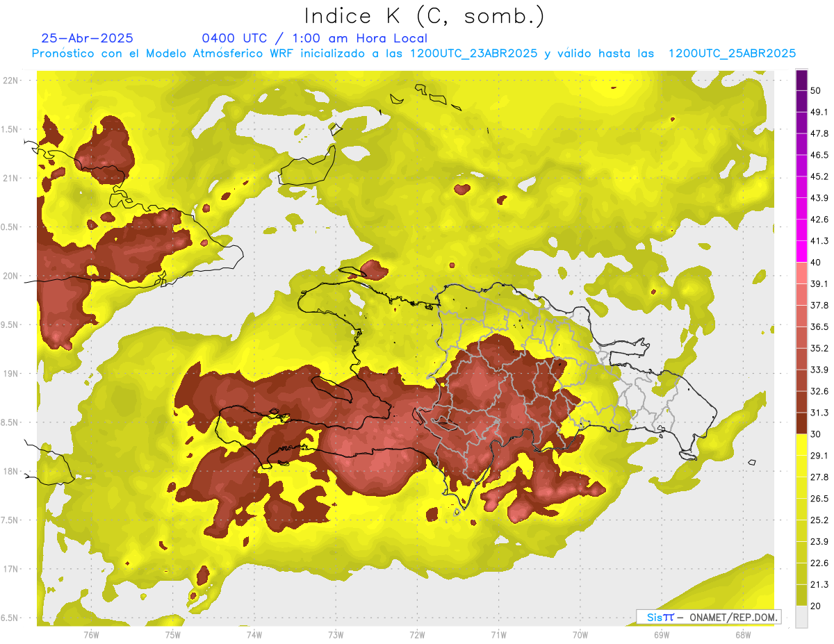This screenshot has width=834, height=644.
Task: Click the longitude label "75W"
Action: pyautogui.click(x=173, y=635)
